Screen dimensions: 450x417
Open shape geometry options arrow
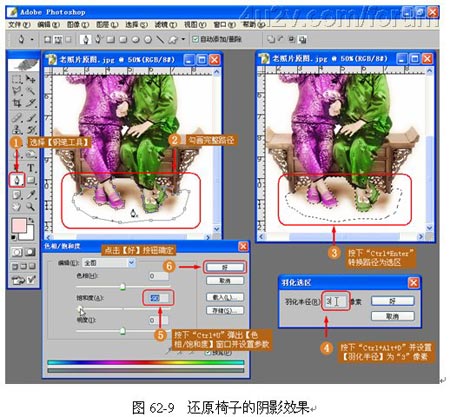click(x=183, y=39)
